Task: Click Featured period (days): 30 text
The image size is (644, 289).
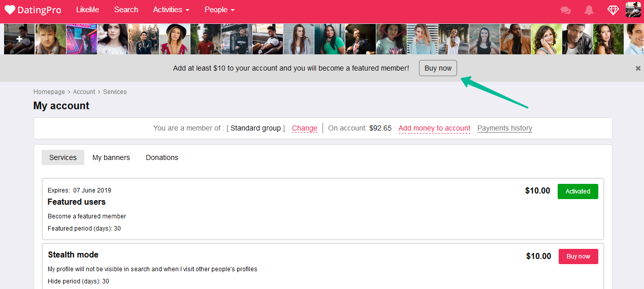Action: click(x=84, y=229)
